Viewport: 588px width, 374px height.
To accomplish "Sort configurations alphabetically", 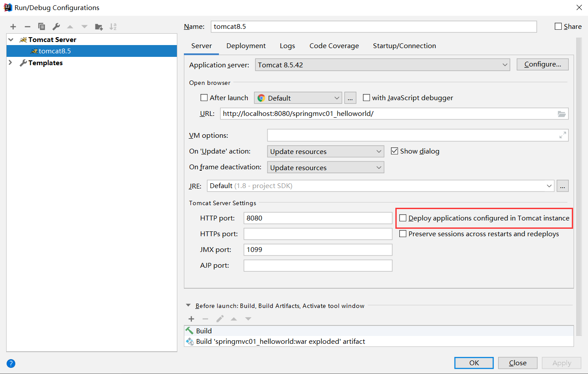I will [x=113, y=26].
